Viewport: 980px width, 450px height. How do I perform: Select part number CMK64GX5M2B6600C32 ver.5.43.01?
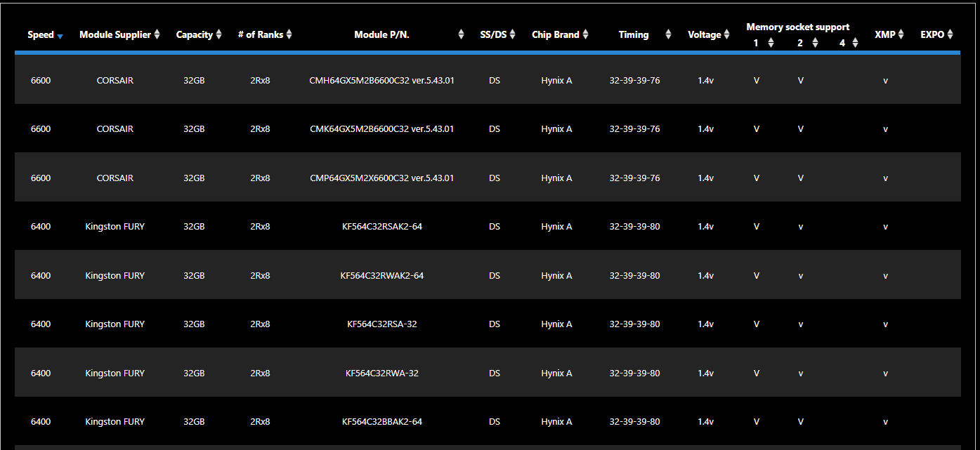(382, 129)
